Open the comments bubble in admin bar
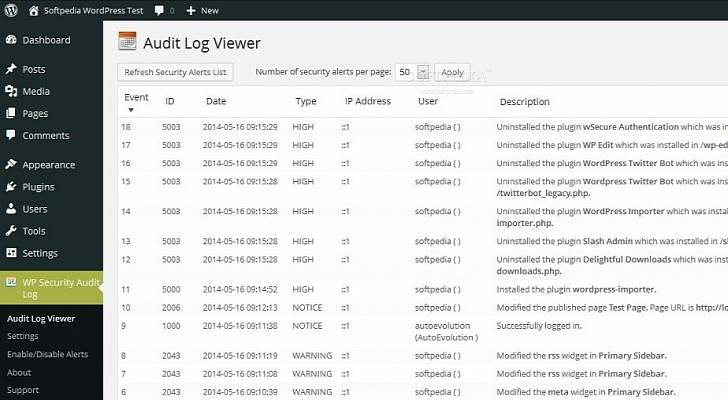 point(159,10)
